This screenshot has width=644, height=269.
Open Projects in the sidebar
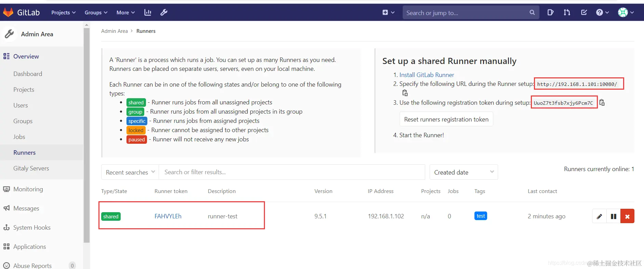pyautogui.click(x=24, y=90)
